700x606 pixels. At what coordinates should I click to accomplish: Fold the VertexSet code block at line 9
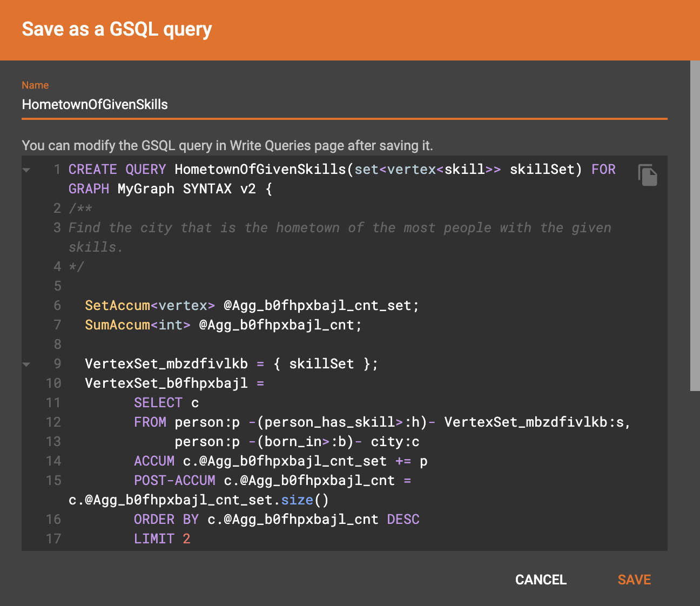[x=26, y=365]
